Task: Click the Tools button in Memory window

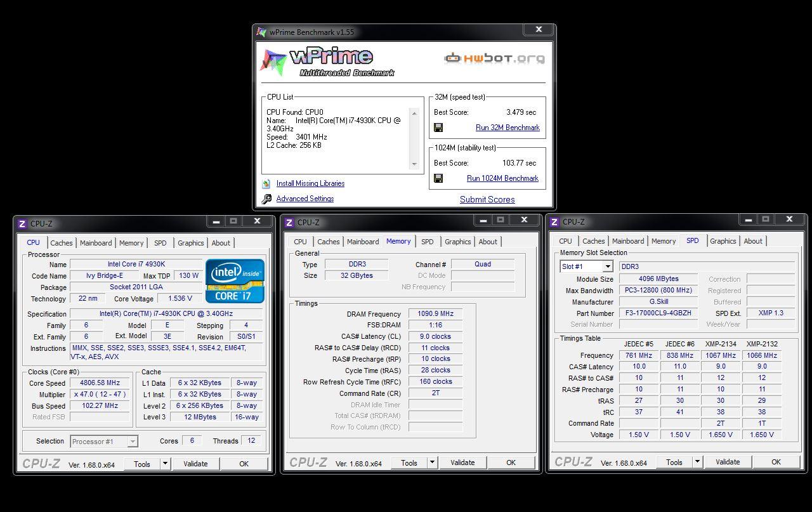Action: [x=409, y=463]
